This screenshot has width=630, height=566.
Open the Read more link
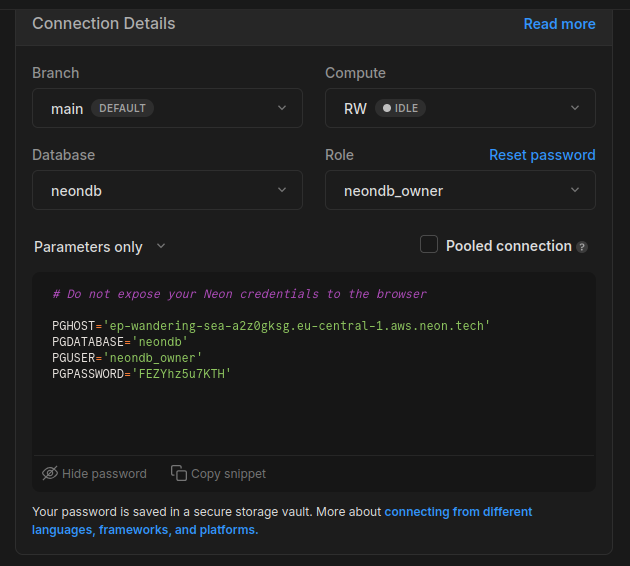point(559,24)
